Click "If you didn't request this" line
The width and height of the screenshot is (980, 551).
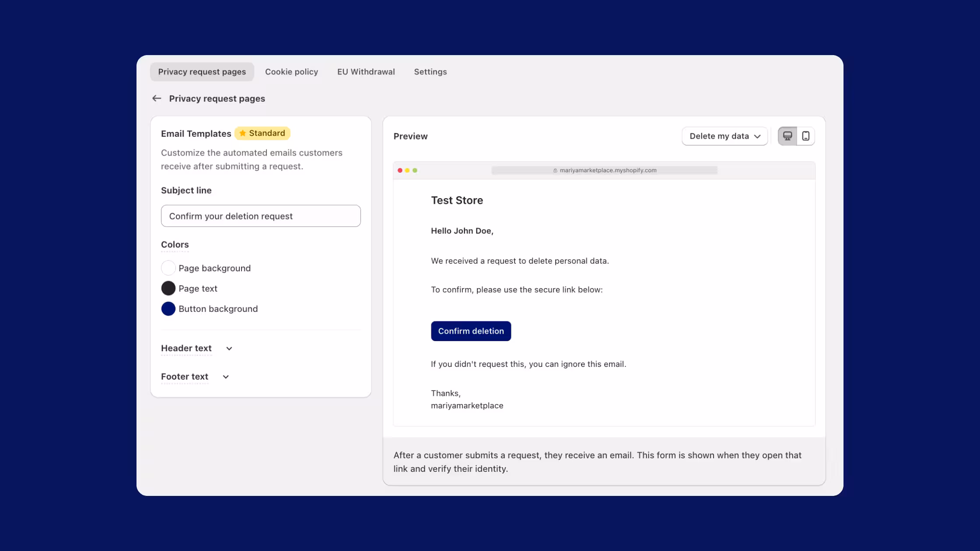(528, 364)
